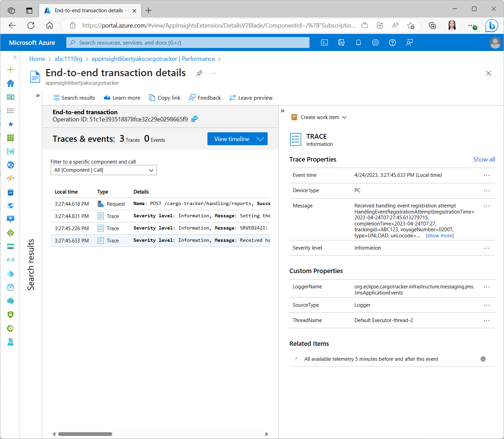Open Bing sidebar icon in browser
This screenshot has width=504, height=439.
pyautogui.click(x=491, y=26)
